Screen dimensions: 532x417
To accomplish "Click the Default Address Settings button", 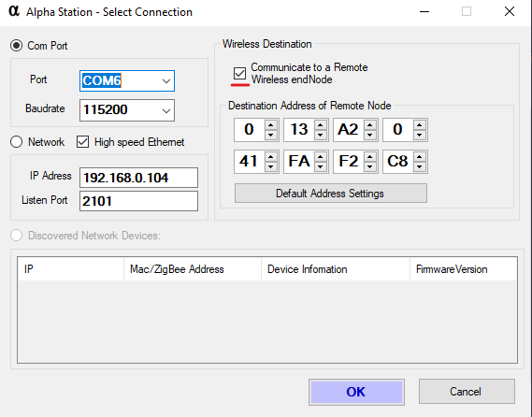I will (331, 194).
